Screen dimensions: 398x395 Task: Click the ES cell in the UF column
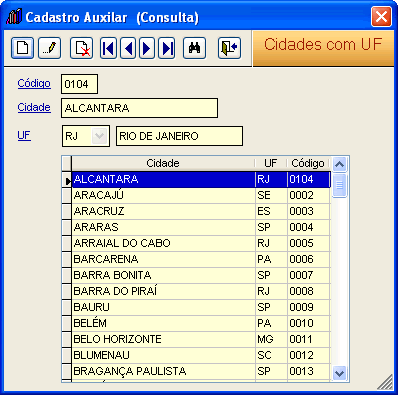point(271,211)
